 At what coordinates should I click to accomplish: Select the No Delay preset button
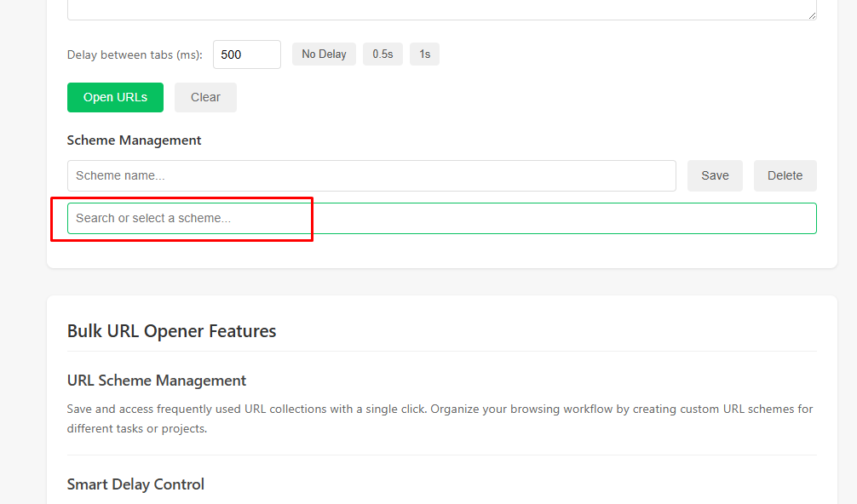click(x=324, y=54)
